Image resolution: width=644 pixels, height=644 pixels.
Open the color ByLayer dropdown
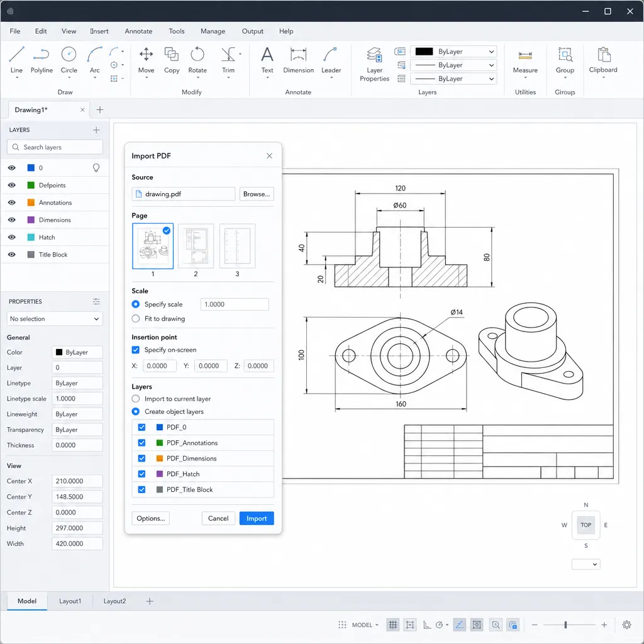pos(453,52)
